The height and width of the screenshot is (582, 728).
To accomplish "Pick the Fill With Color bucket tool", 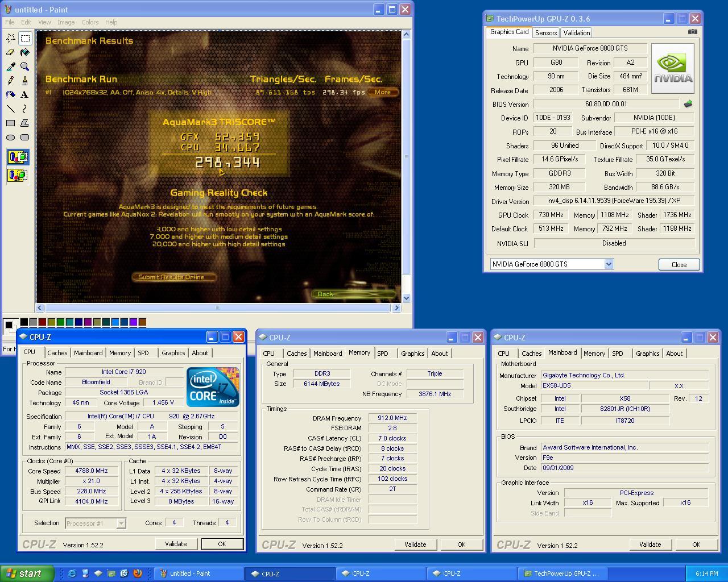I will [25, 52].
